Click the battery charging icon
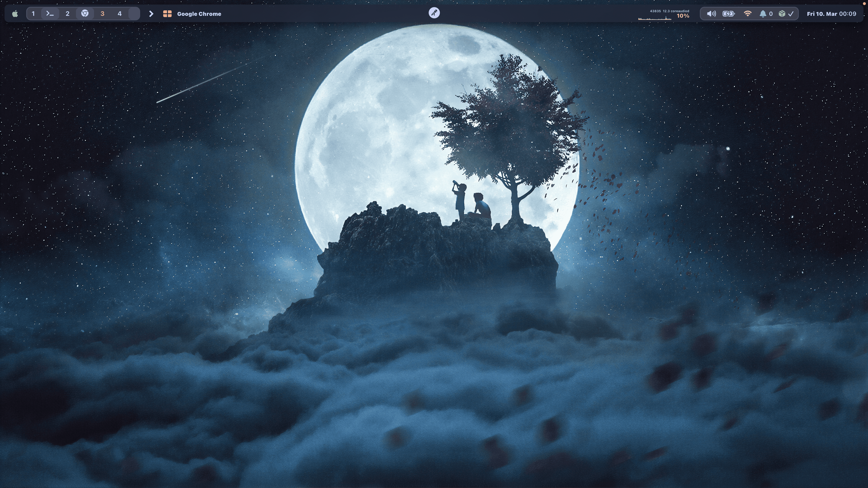The height and width of the screenshot is (488, 868). click(x=729, y=14)
